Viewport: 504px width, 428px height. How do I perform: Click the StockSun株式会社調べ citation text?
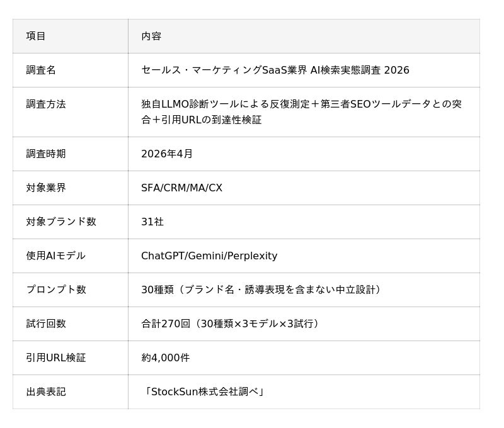tap(204, 391)
